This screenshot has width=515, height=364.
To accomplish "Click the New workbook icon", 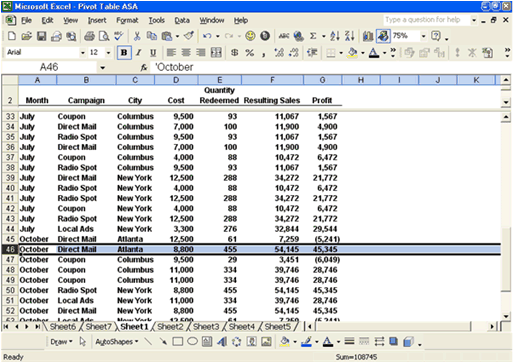I will coord(12,36).
